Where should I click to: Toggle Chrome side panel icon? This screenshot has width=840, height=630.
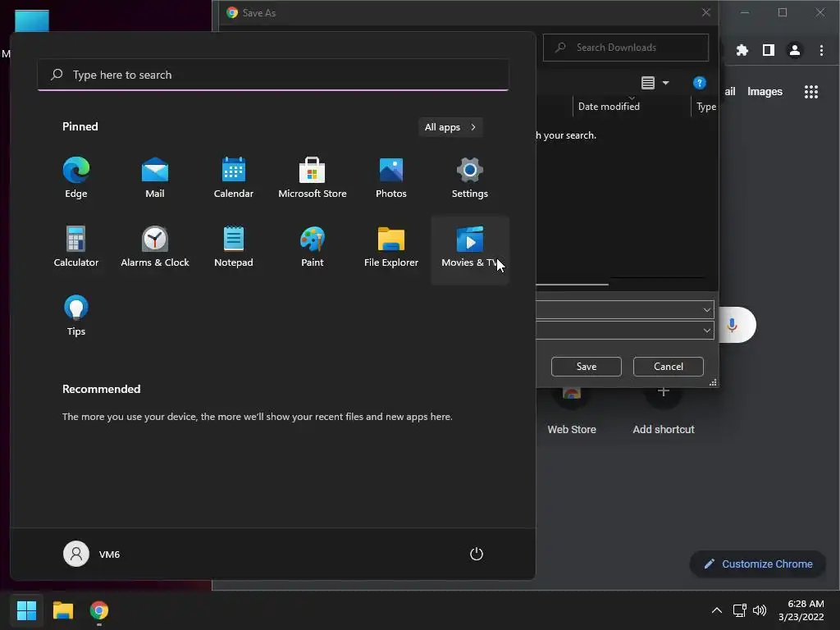pos(768,50)
